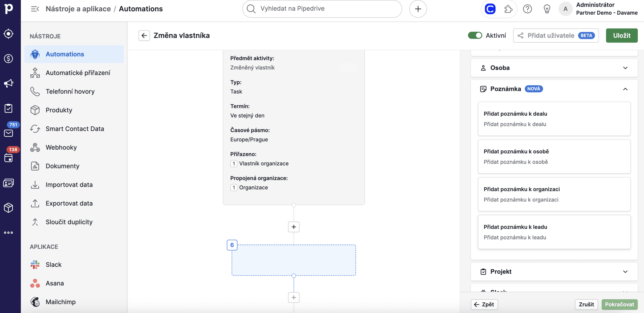Add step with plus below activity card
This screenshot has height=313, width=644.
click(x=294, y=227)
